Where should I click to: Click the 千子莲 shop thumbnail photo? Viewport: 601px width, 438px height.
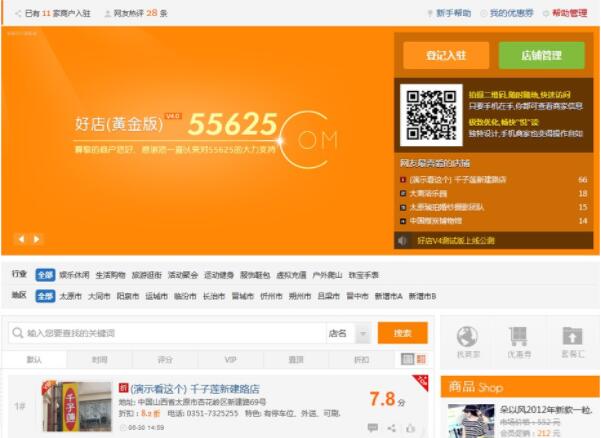point(77,406)
